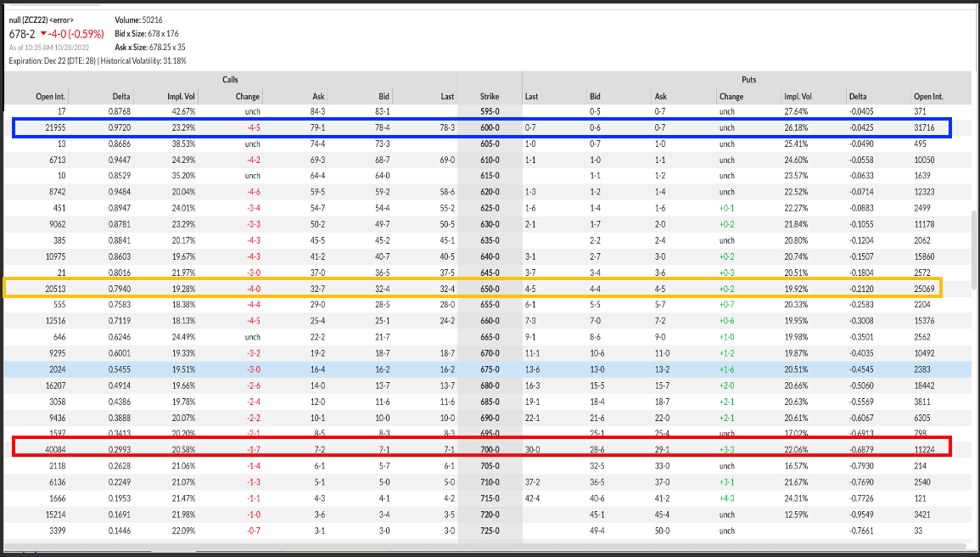The width and height of the screenshot is (980, 557).
Task: Click the Calls Change column header
Action: (x=248, y=96)
